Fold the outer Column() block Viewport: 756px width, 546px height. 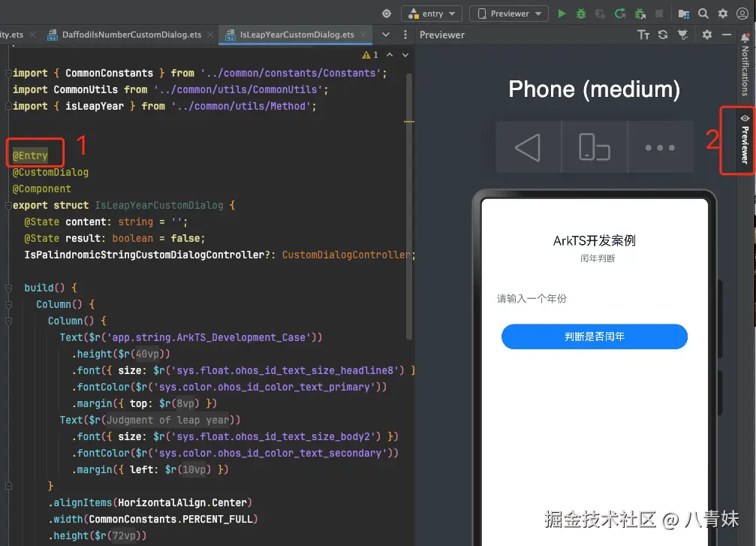coord(8,304)
